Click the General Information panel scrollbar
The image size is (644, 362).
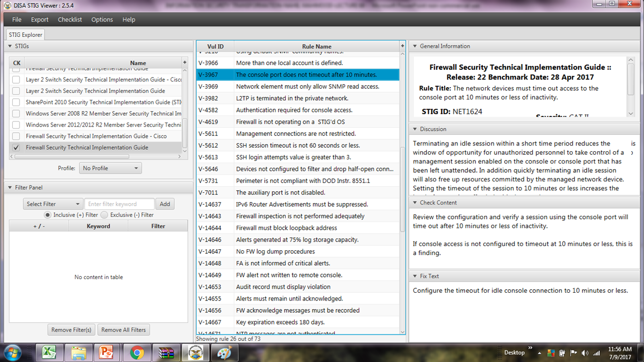tap(631, 80)
